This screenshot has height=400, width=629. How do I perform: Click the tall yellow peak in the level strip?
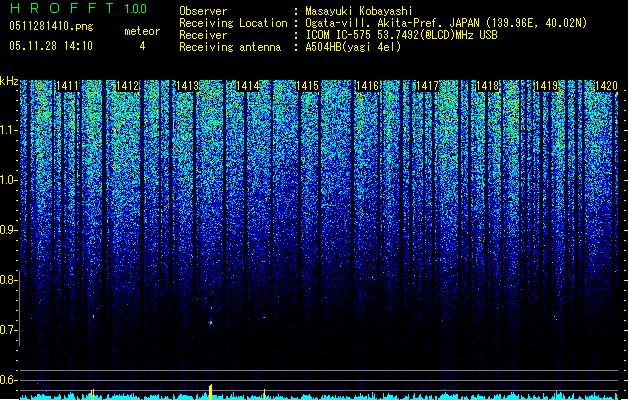(x=211, y=392)
